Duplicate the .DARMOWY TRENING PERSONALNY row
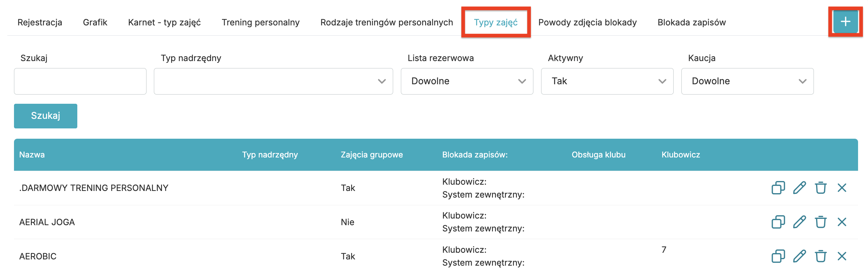This screenshot has width=868, height=273. (x=778, y=188)
